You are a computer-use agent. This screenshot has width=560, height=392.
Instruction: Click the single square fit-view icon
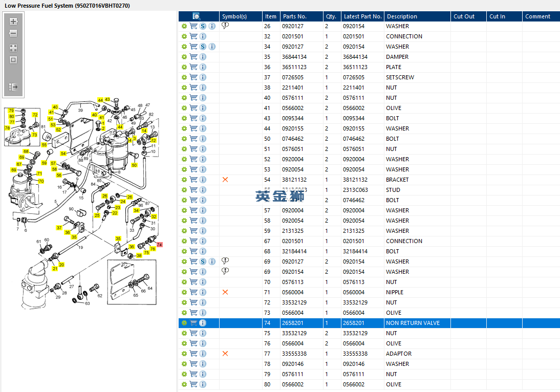tap(13, 60)
